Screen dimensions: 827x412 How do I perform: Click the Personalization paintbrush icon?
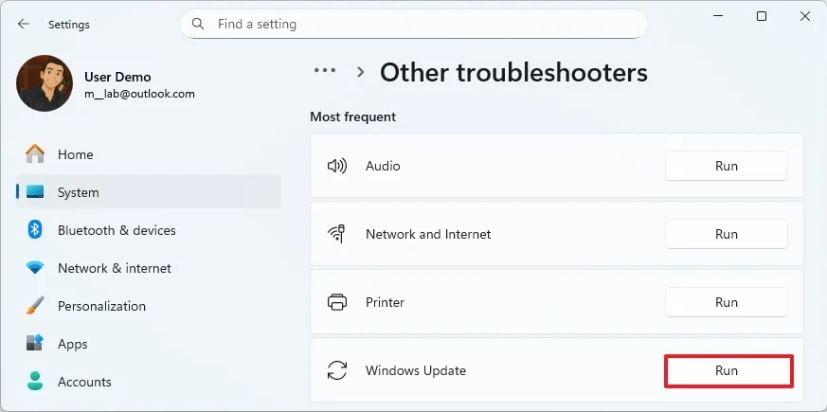pyautogui.click(x=35, y=306)
